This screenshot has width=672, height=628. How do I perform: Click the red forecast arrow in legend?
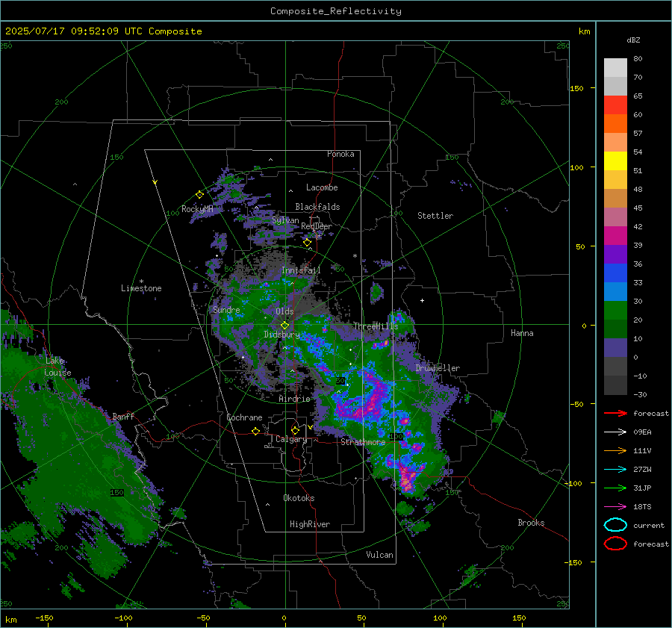tap(615, 413)
